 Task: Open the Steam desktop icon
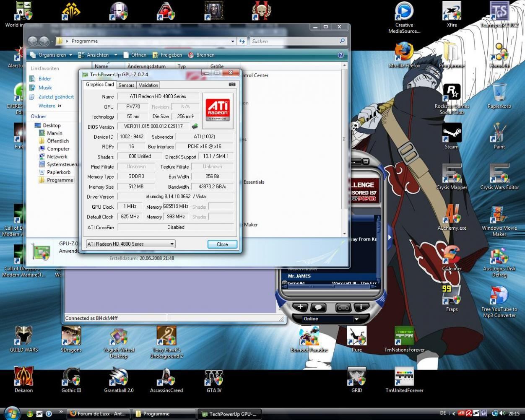[452, 136]
